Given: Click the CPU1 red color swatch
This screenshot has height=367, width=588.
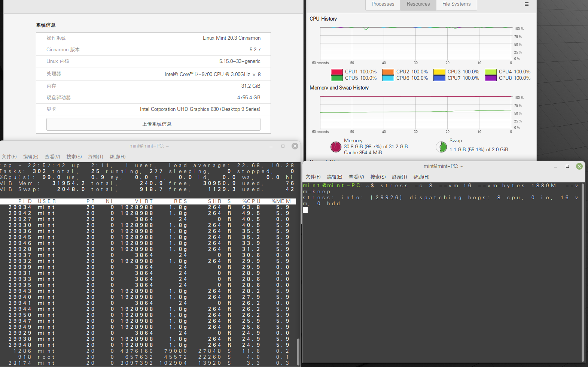Looking at the screenshot, I should coord(336,72).
